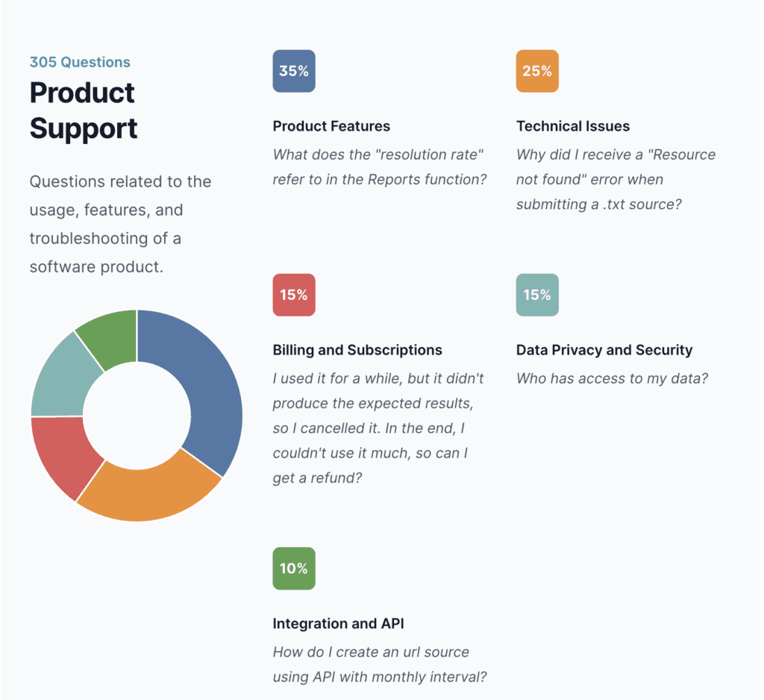
Task: Click the orange 25% badge
Action: pos(537,71)
